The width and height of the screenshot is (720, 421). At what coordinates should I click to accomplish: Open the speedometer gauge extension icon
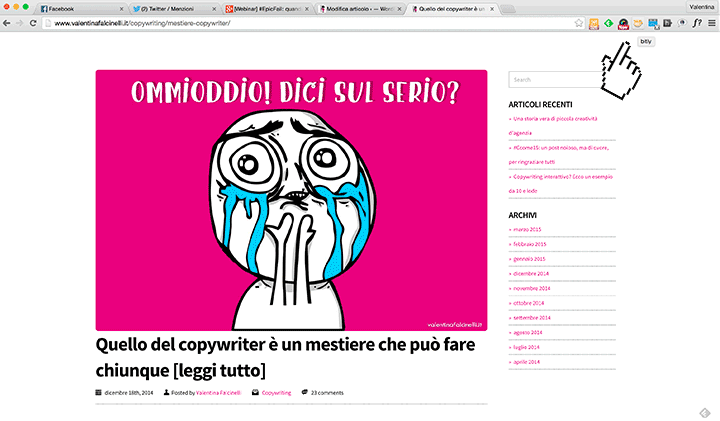tap(623, 23)
